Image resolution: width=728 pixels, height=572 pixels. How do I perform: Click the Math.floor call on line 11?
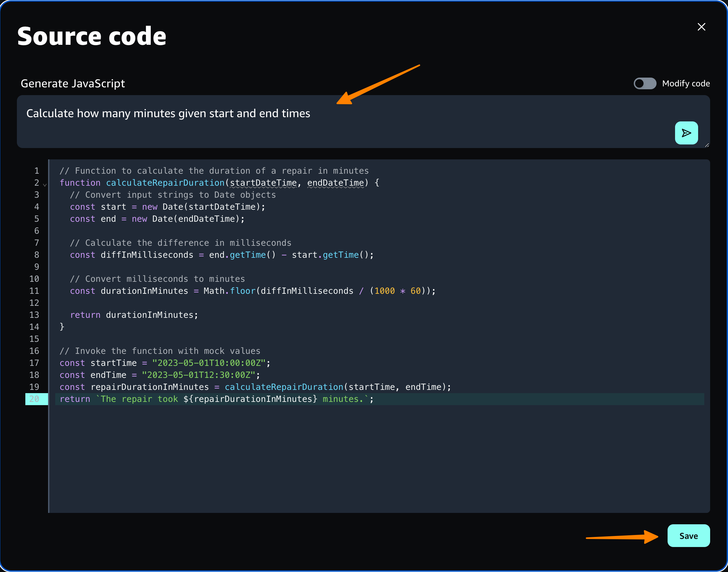(230, 291)
